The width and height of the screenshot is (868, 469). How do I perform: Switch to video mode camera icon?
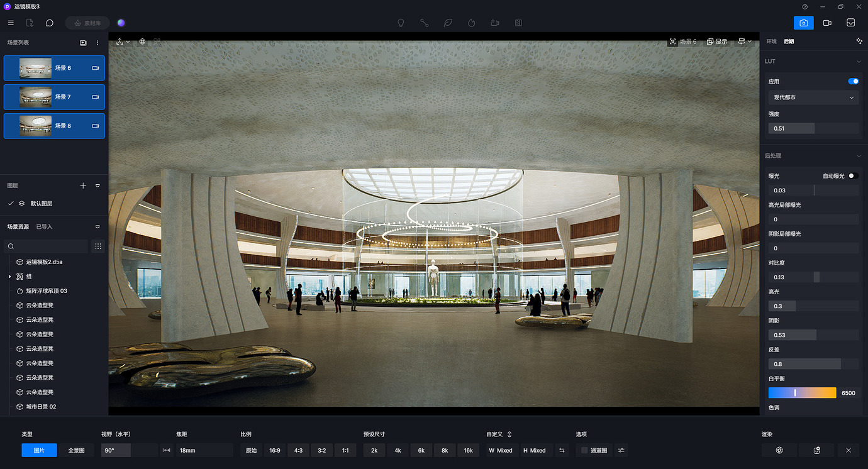(827, 23)
